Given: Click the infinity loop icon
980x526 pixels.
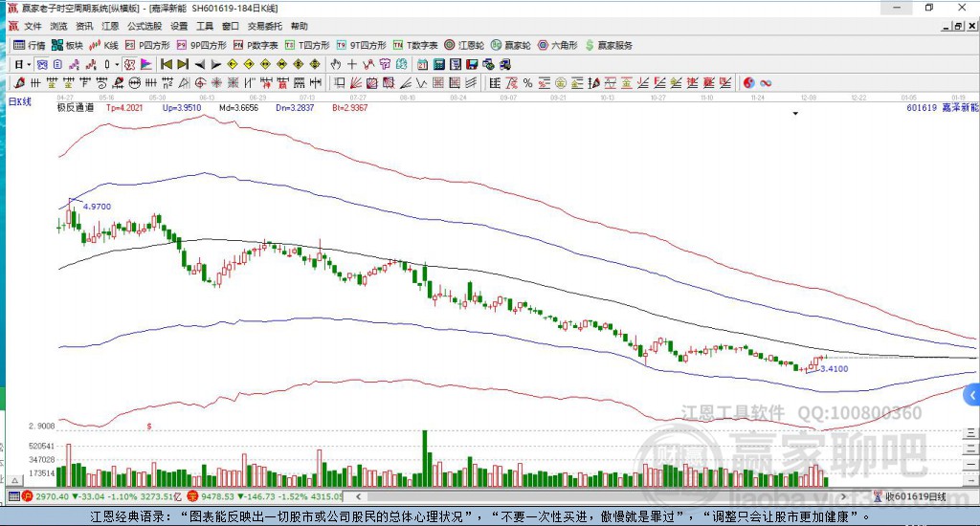Looking at the screenshot, I should [x=766, y=83].
